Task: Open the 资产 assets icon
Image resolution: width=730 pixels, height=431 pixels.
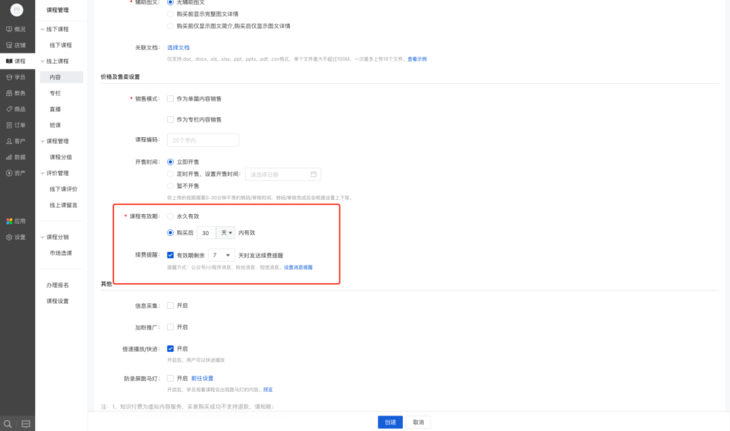Action: (9, 173)
